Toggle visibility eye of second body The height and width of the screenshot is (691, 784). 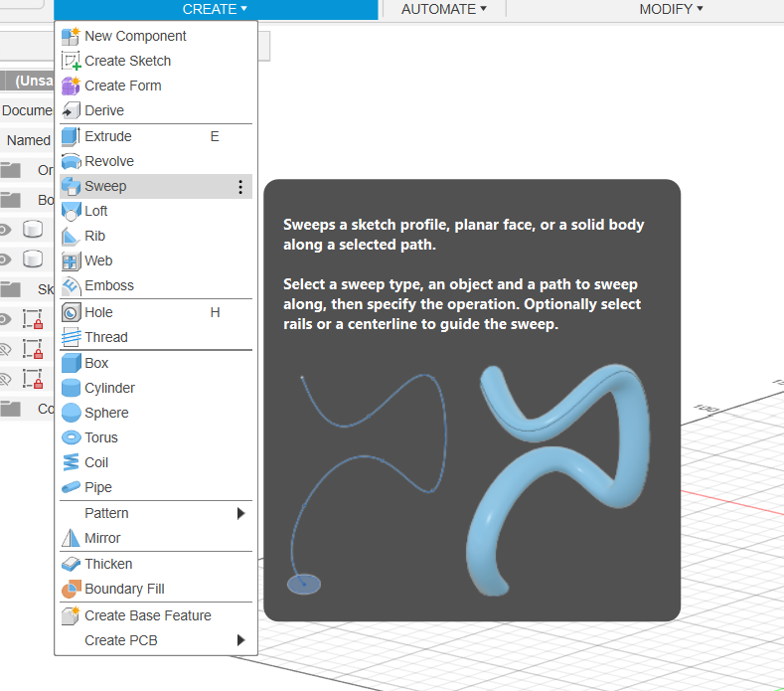(x=5, y=259)
